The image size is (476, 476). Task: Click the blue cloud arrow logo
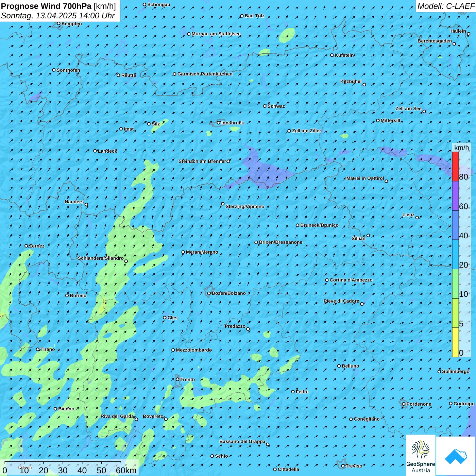pos(456,456)
